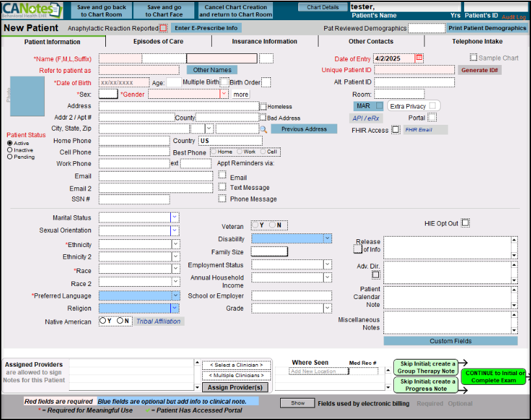
Task: Click the Unique Patient ID field
Action: click(414, 70)
